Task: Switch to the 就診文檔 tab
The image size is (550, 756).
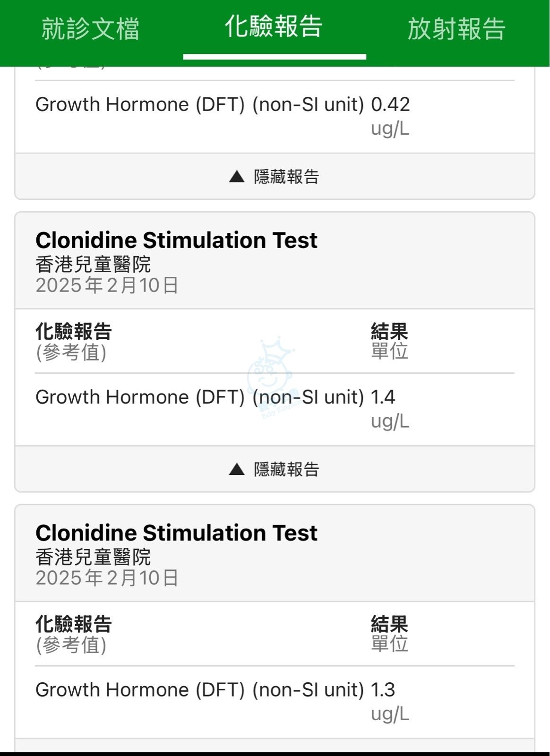Action: point(90,28)
